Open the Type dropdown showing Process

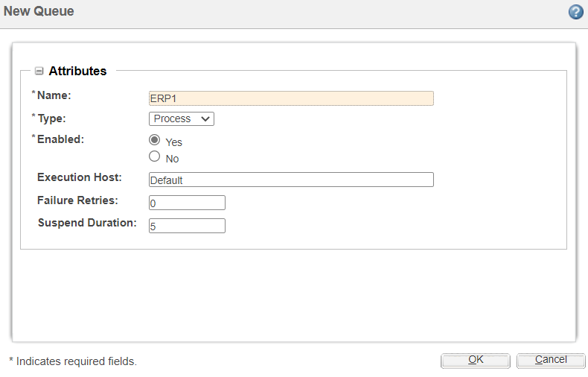(182, 118)
